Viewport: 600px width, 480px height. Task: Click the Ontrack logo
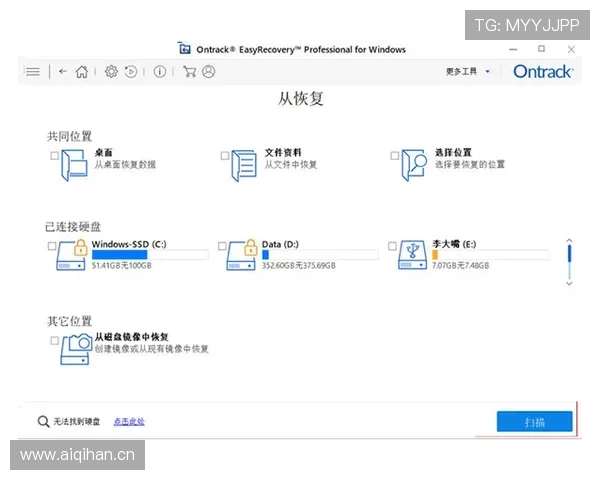coord(543,72)
